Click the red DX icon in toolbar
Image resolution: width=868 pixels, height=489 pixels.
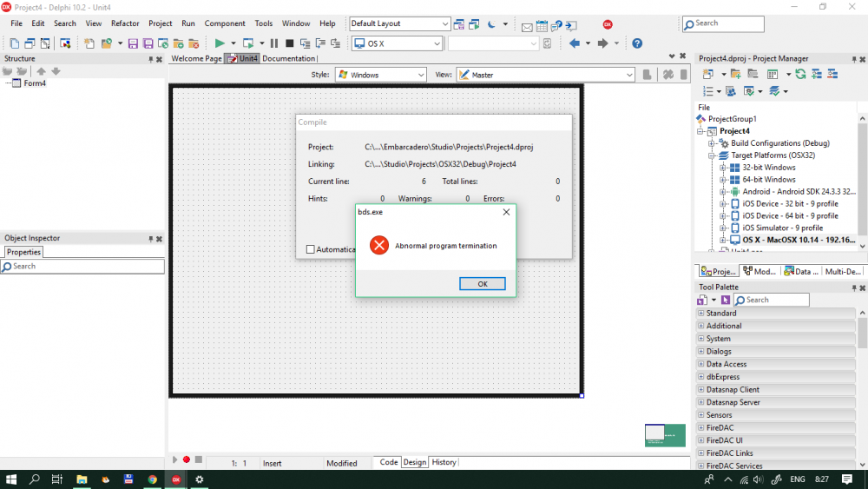click(608, 24)
